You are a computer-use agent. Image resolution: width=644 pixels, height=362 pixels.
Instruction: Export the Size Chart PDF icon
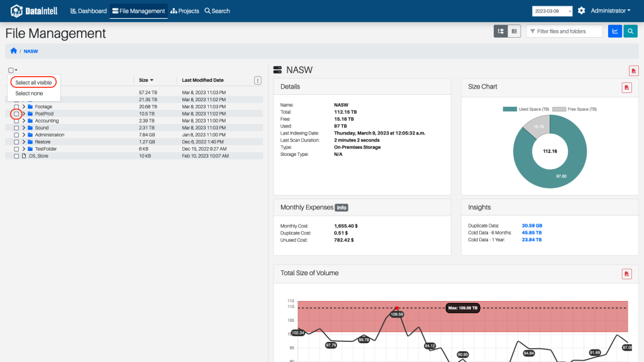click(626, 87)
